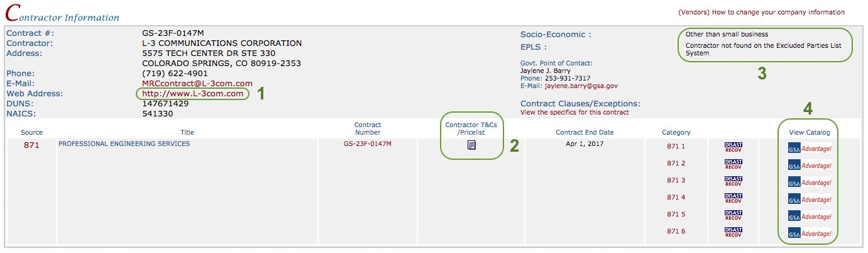Select category 871 5 link
Viewport: 868px width, 253px height.
676,215
